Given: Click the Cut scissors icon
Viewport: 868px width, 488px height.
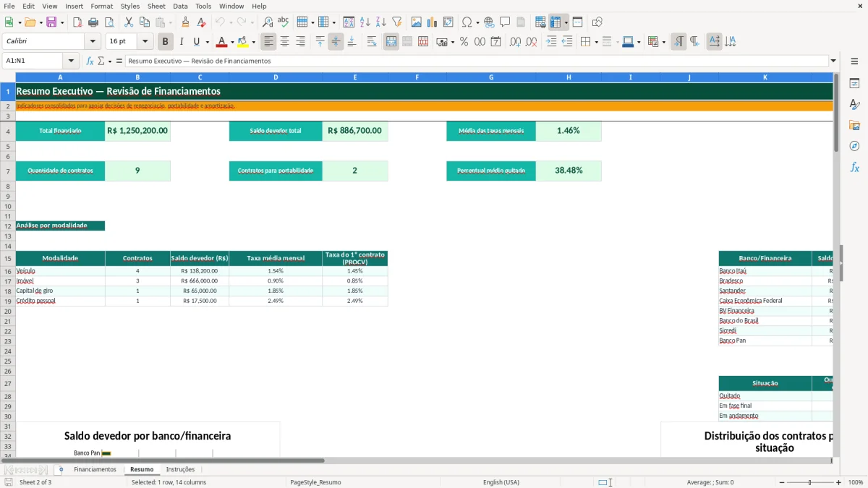Looking at the screenshot, I should click(x=129, y=22).
